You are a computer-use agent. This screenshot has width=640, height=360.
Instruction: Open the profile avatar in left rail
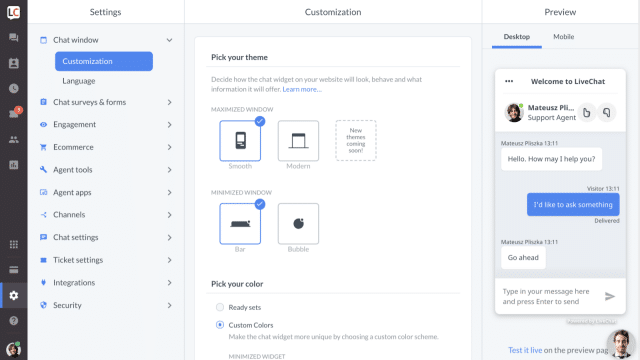[13, 349]
